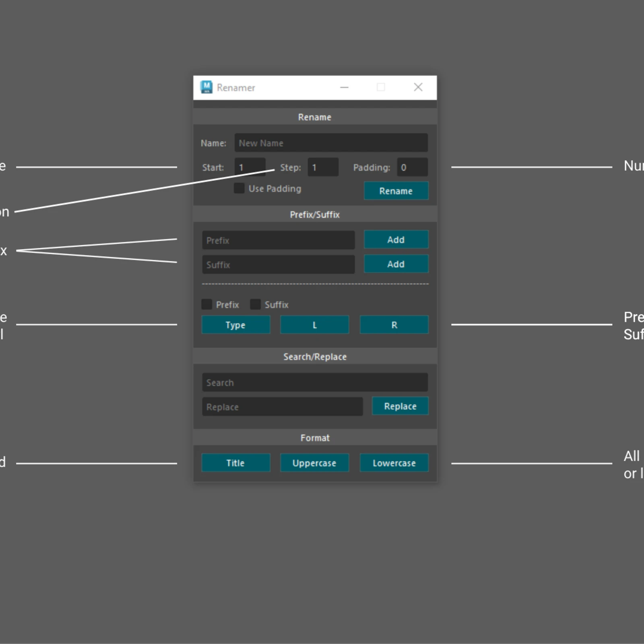Click the Name: label
Image resolution: width=644 pixels, height=644 pixels.
(214, 143)
